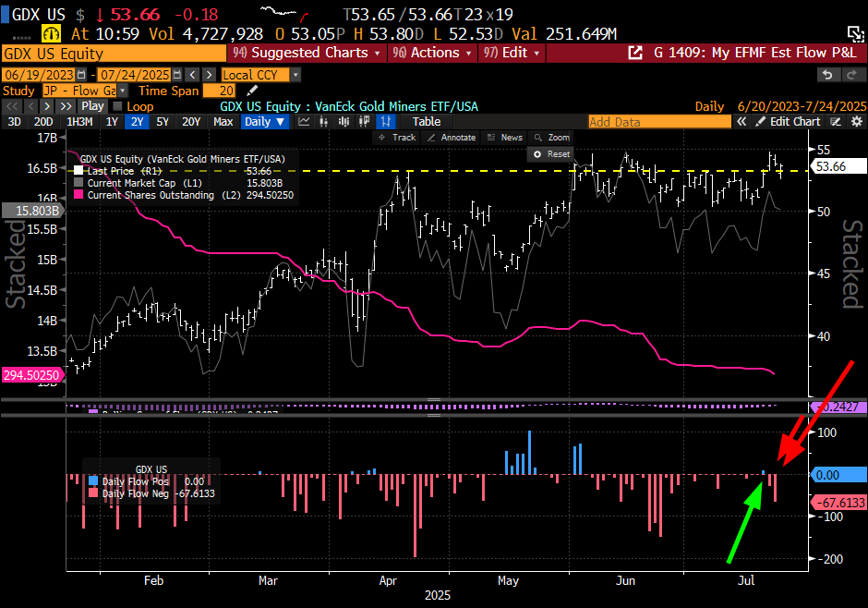868x608 pixels.
Task: Click the Last Price white legend swatch
Action: click(x=78, y=171)
